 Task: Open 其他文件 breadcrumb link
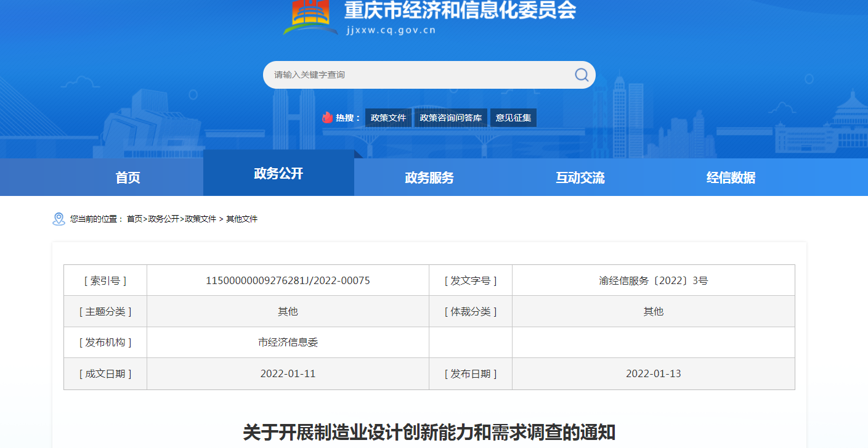pos(241,219)
